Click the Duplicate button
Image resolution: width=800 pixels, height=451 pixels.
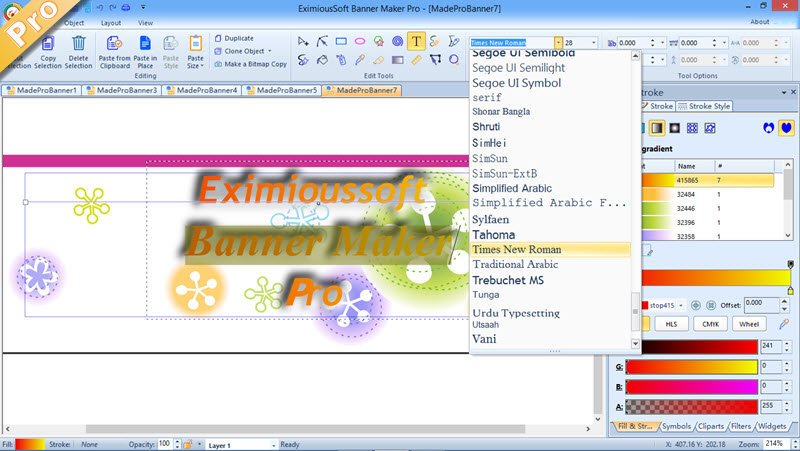point(234,38)
